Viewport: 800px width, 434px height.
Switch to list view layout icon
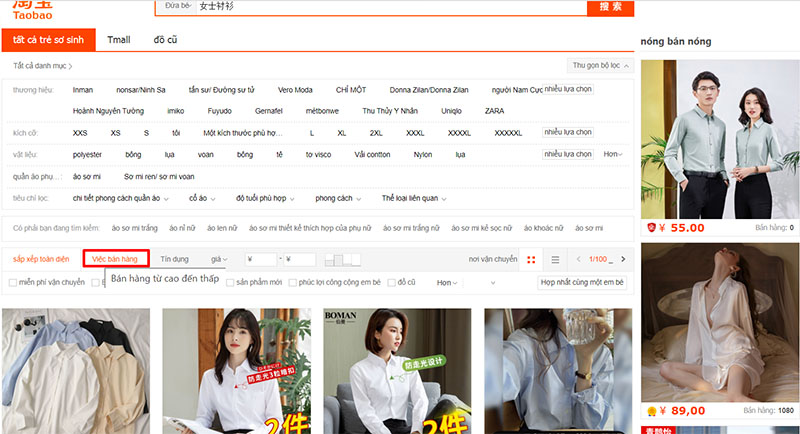click(x=556, y=260)
